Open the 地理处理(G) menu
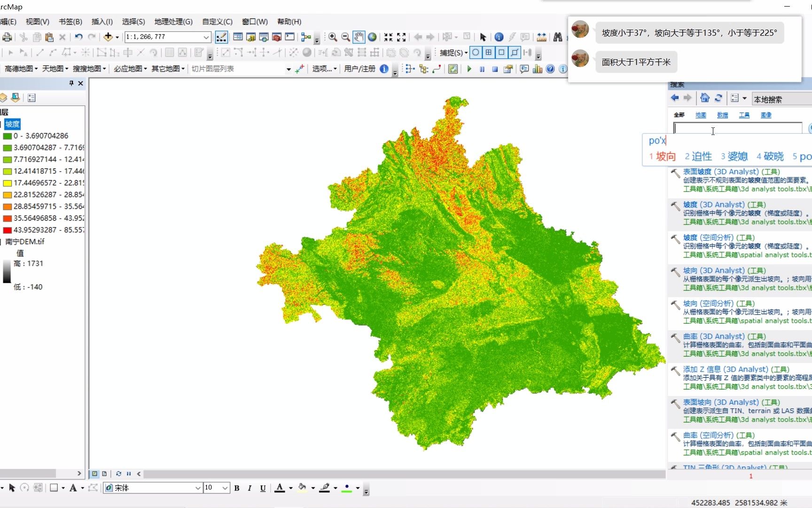Screen dimensions: 812x508 173,22
